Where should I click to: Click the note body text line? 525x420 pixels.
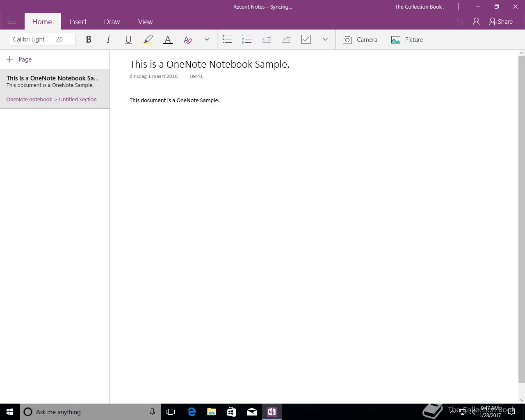pyautogui.click(x=174, y=100)
